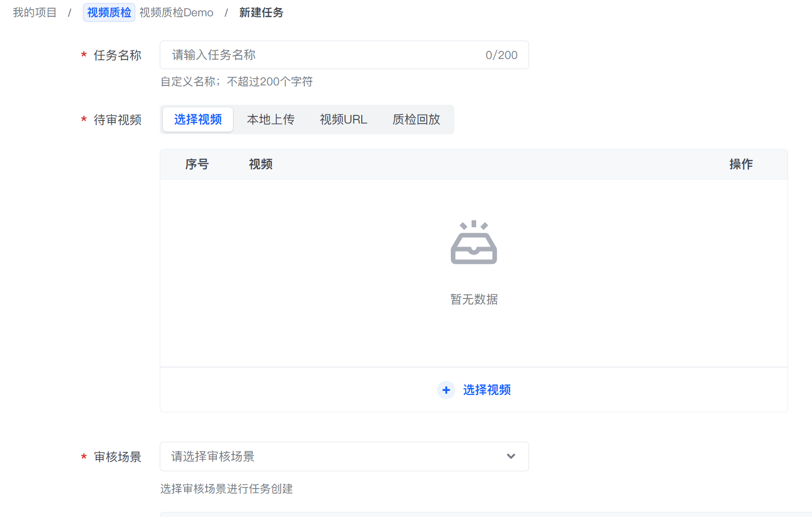The image size is (812, 517).
Task: Switch to the 质检回放 tab
Action: pyautogui.click(x=416, y=119)
